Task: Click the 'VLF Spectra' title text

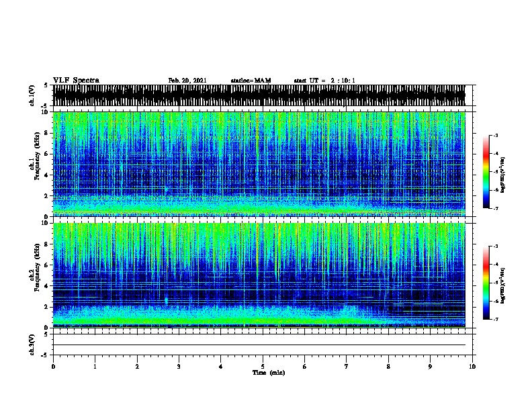Action: point(76,81)
